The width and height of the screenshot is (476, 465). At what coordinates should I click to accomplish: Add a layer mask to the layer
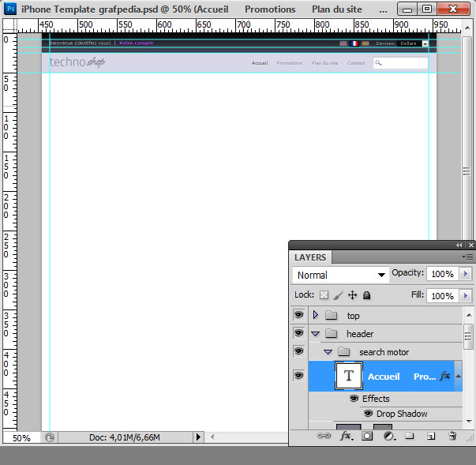[x=367, y=436]
